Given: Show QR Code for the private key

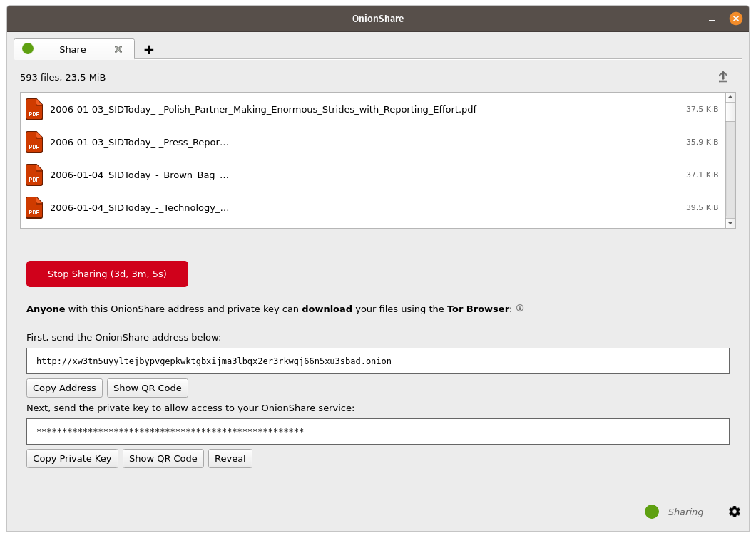Looking at the screenshot, I should click(163, 458).
